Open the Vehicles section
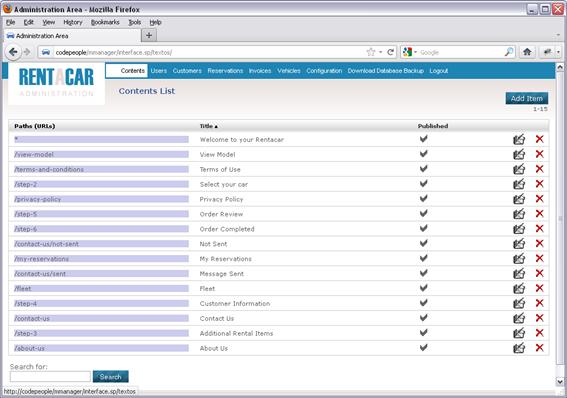The image size is (567, 398). coord(289,71)
